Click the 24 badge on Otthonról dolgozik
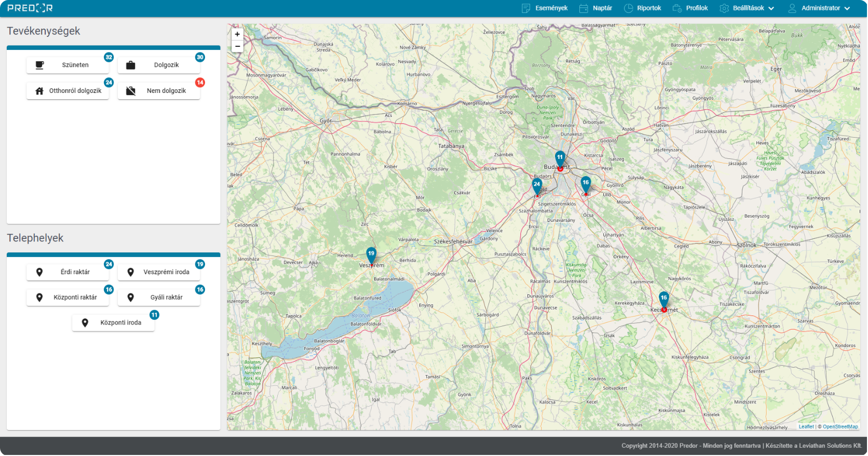 109,83
